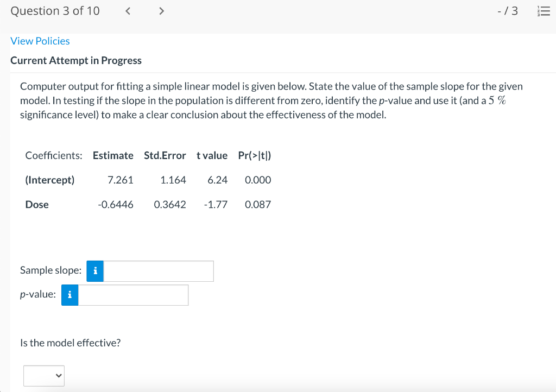Open View Policies
This screenshot has height=392, width=556.
40,41
